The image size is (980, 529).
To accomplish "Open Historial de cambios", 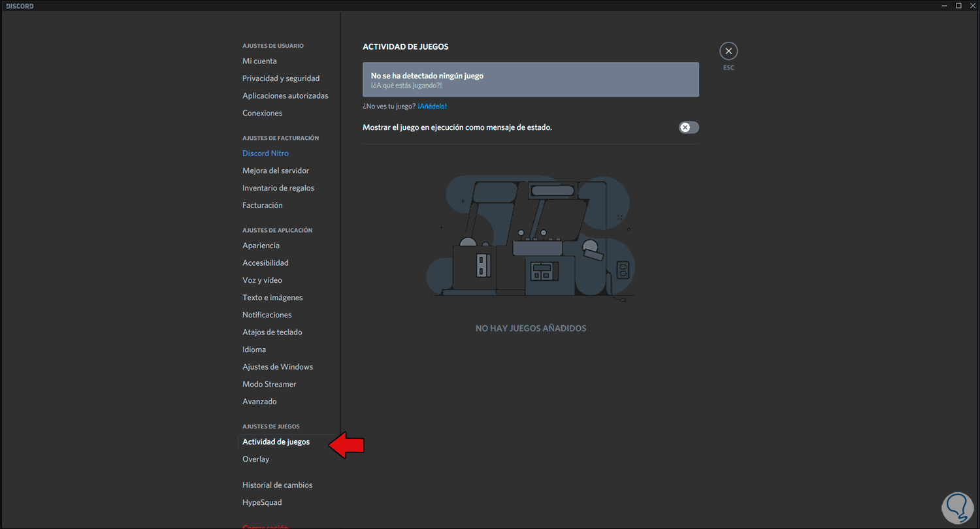I will coord(277,485).
